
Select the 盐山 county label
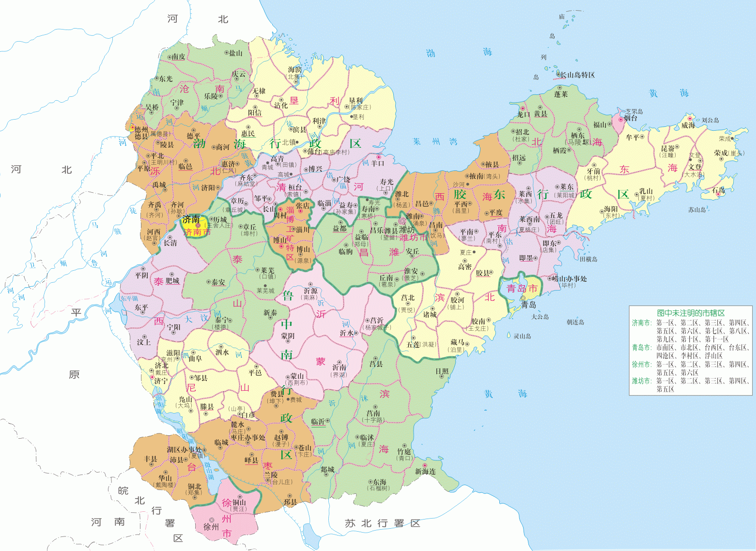point(235,53)
